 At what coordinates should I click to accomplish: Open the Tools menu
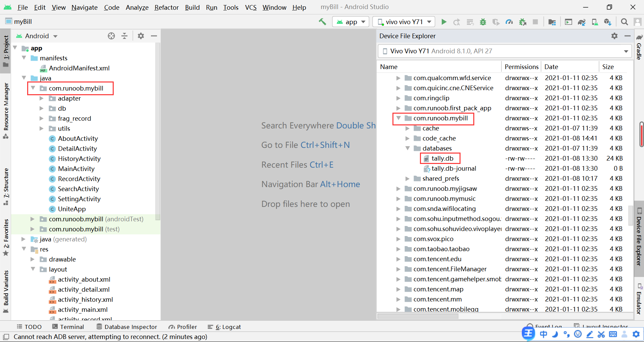pyautogui.click(x=231, y=7)
